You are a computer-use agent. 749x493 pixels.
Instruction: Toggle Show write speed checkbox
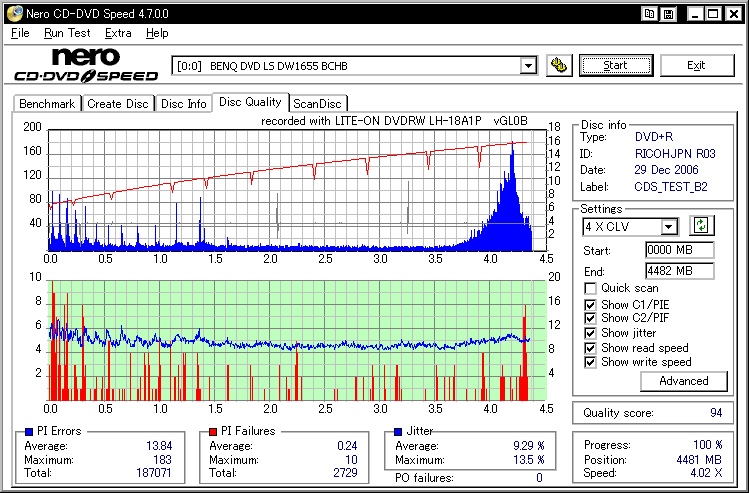tap(590, 362)
